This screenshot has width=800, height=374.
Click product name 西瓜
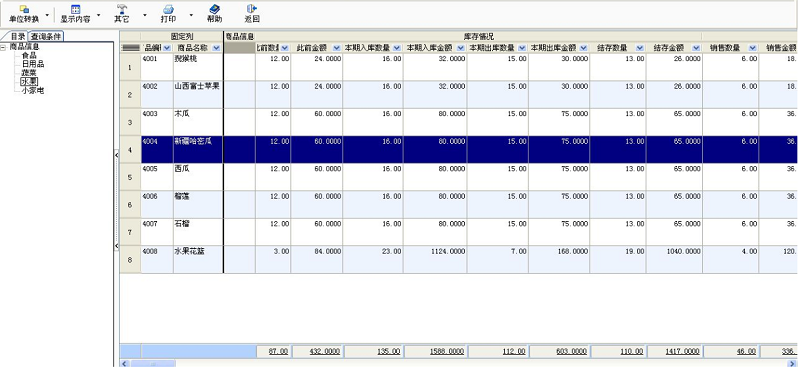[182, 169]
